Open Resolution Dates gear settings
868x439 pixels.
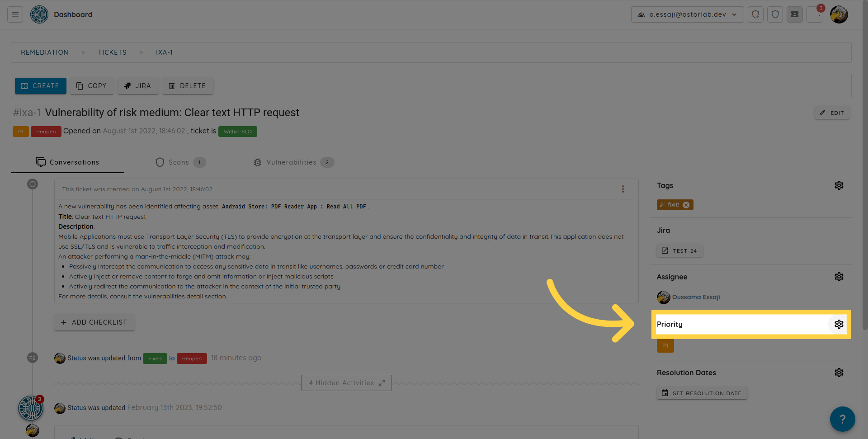pos(839,373)
